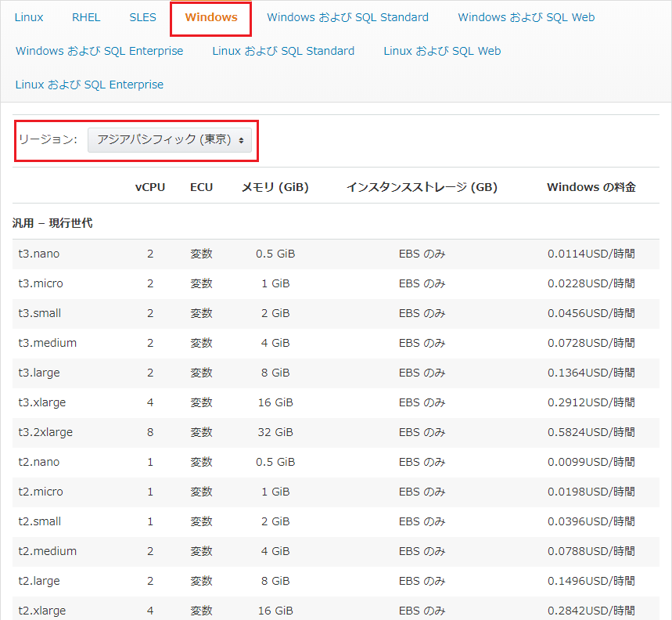
Task: Select the t3.2xlarge instance name
Action: [45, 432]
